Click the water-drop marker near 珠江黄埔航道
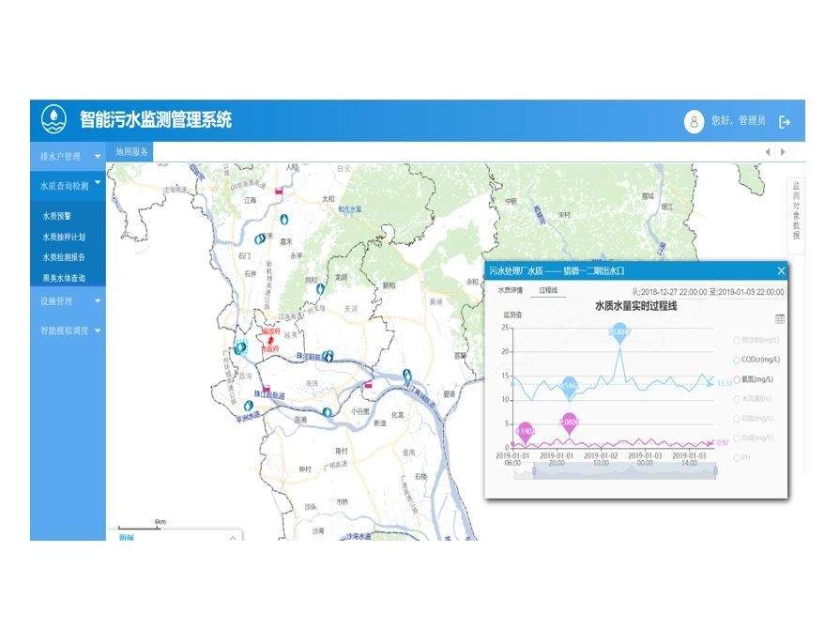Screen dimensions: 840x630 tap(407, 375)
